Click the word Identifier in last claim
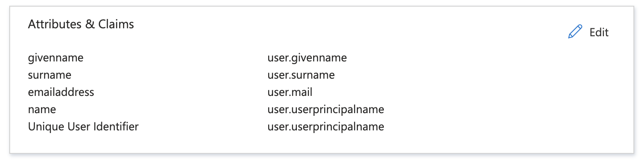This screenshot has width=644, height=160. pos(116,127)
